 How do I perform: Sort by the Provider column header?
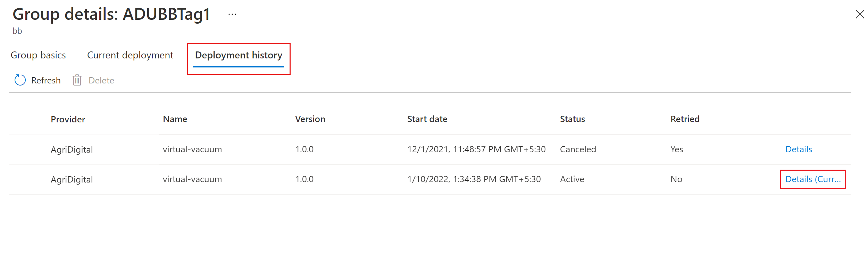click(68, 119)
